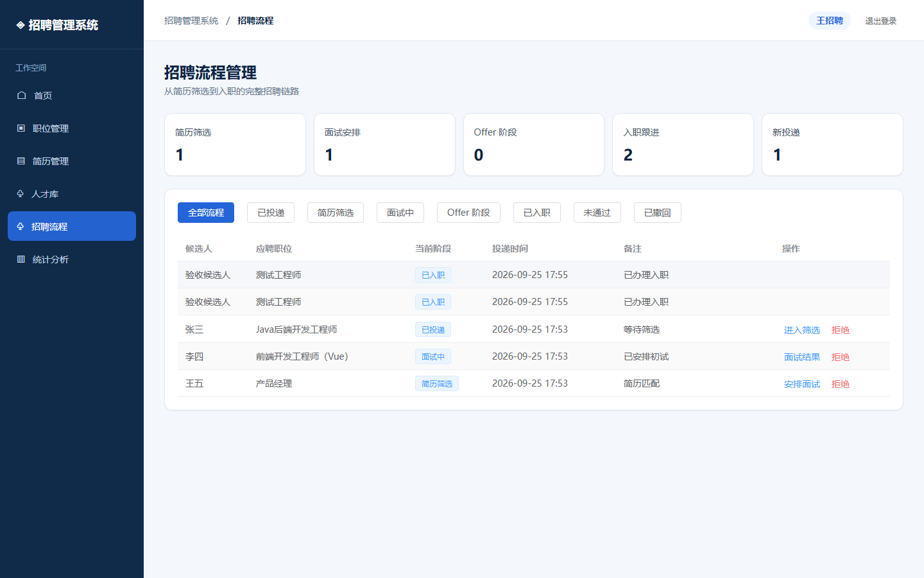This screenshot has width=924, height=578.
Task: Show candidates under 已入职 tab
Action: click(x=537, y=213)
